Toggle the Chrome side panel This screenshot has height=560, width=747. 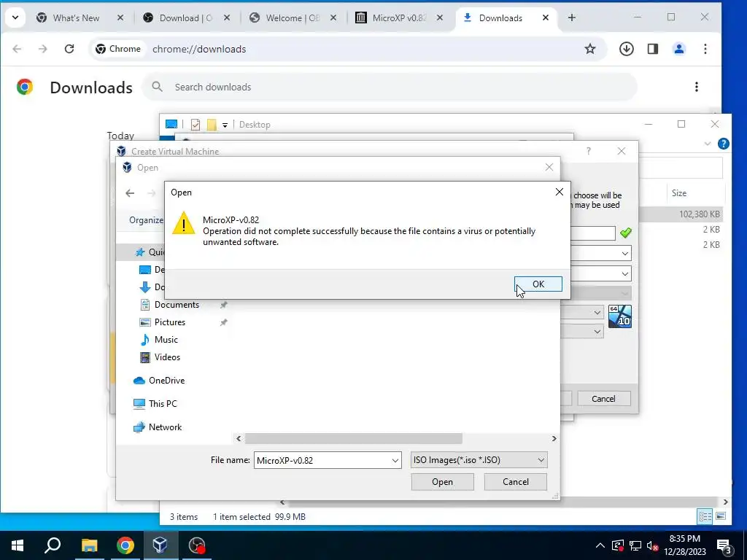pos(653,49)
